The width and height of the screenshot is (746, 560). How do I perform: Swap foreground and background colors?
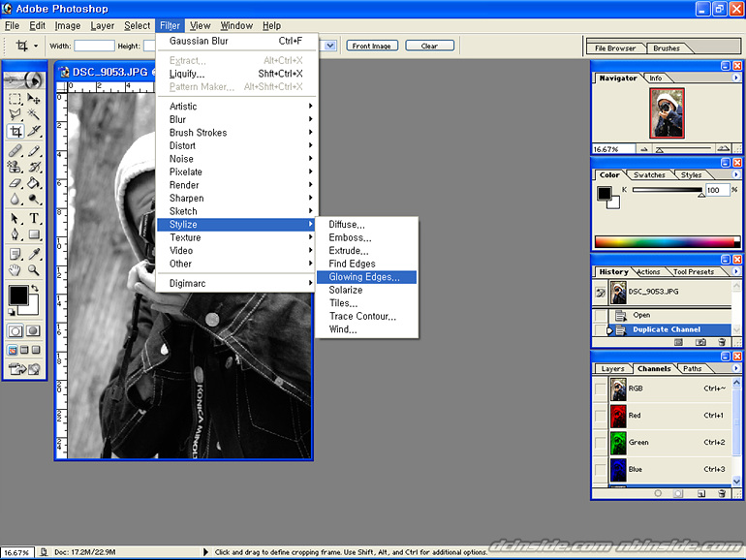pyautogui.click(x=35, y=288)
